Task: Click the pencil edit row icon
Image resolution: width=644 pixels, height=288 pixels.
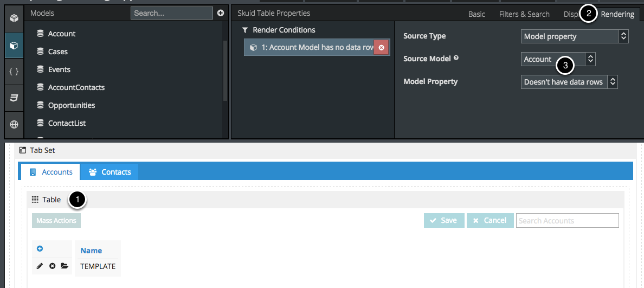Action: (40, 266)
